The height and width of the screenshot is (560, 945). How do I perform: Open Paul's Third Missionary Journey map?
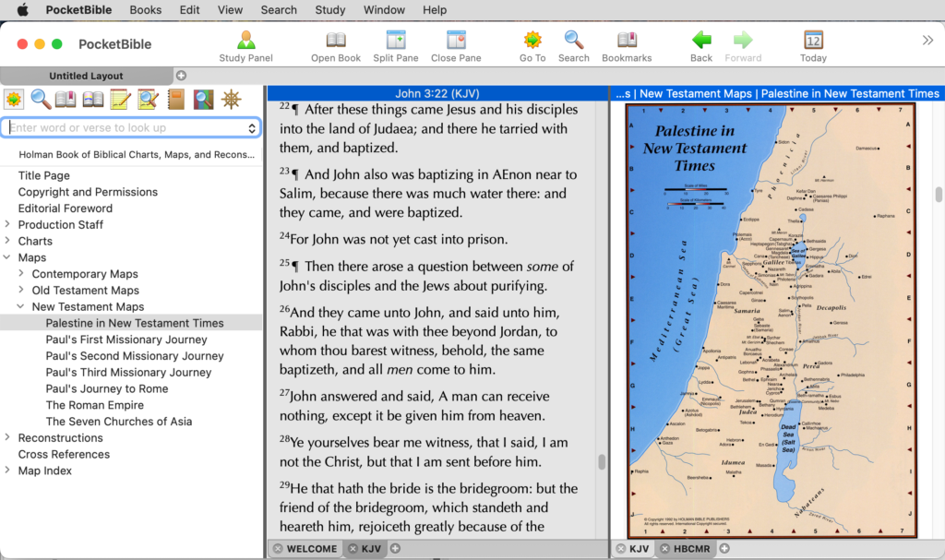pos(128,372)
